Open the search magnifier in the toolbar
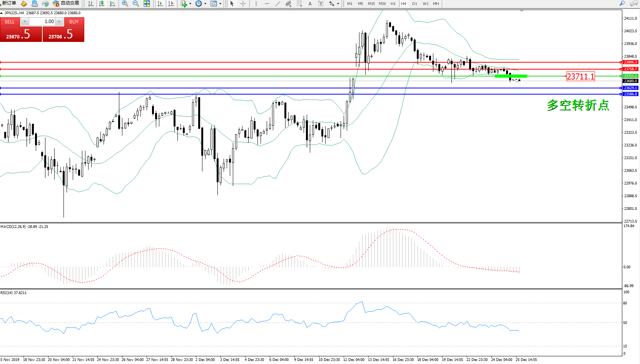The image size is (640, 364). pos(622,3)
